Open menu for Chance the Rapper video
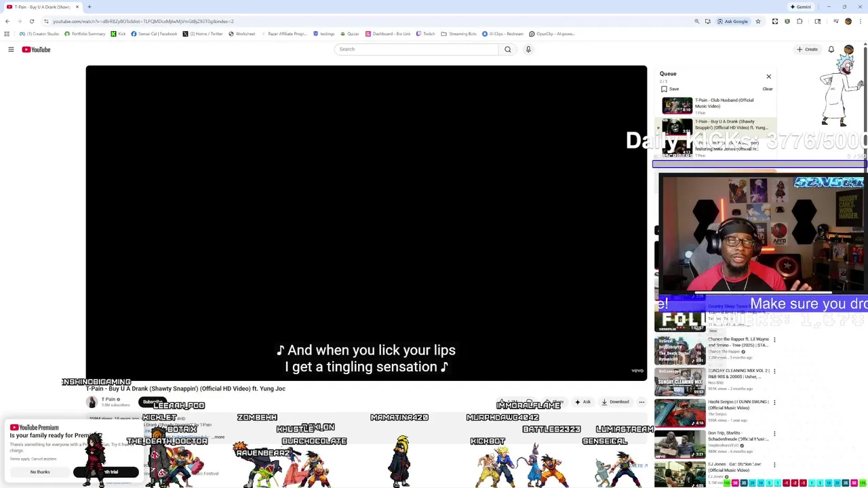The width and height of the screenshot is (868, 488). coord(774,340)
